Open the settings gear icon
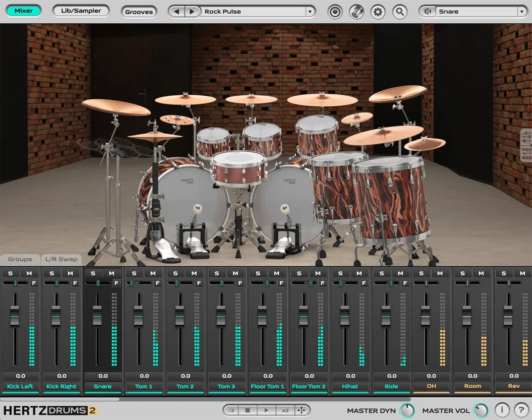This screenshot has width=532, height=420. point(378,12)
